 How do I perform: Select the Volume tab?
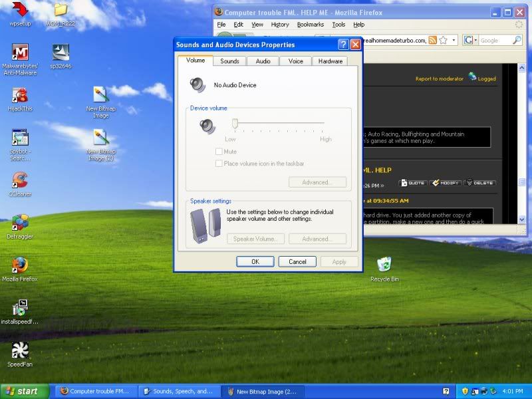pos(196,61)
